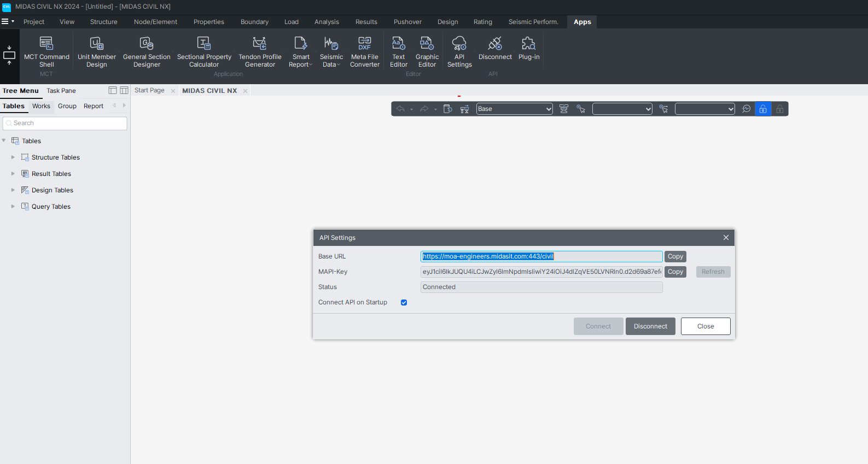Open the Meta File Converter
868x464 pixels.
[365, 52]
